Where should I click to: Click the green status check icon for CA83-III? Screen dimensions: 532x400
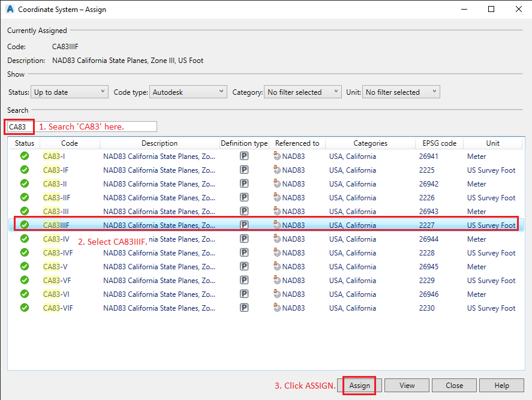click(25, 211)
